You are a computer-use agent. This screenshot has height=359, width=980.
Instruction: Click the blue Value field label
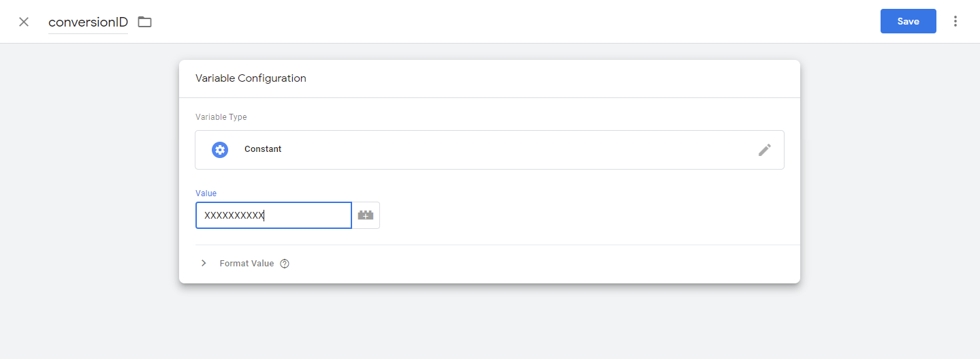(206, 193)
